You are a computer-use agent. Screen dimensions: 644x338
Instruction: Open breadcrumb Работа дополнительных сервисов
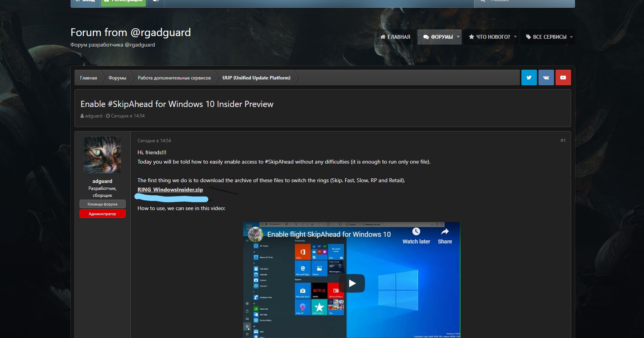click(x=174, y=78)
